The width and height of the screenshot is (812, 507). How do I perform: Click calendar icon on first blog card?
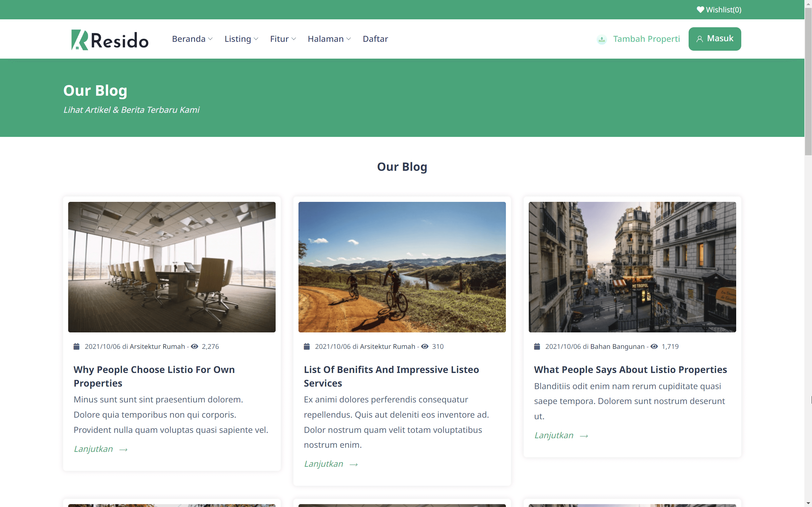pos(76,346)
